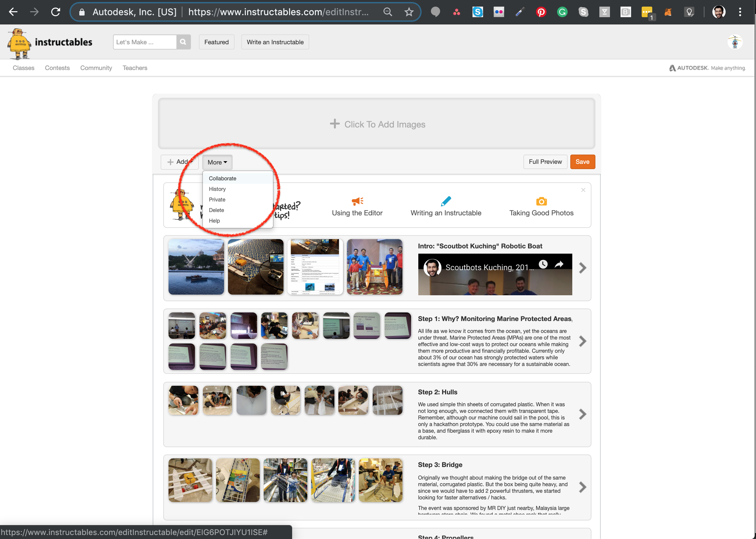Click the Featured navigation tab

[x=216, y=41]
